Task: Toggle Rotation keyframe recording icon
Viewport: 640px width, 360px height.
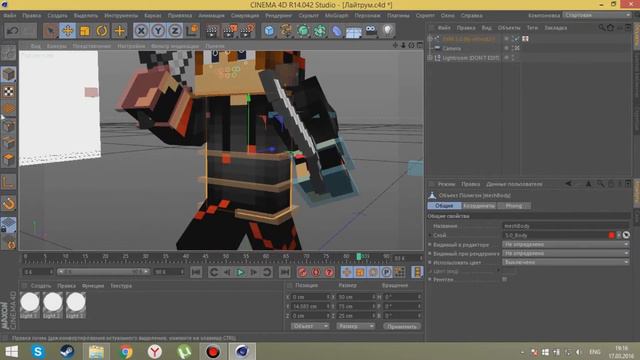Action: 373,272
